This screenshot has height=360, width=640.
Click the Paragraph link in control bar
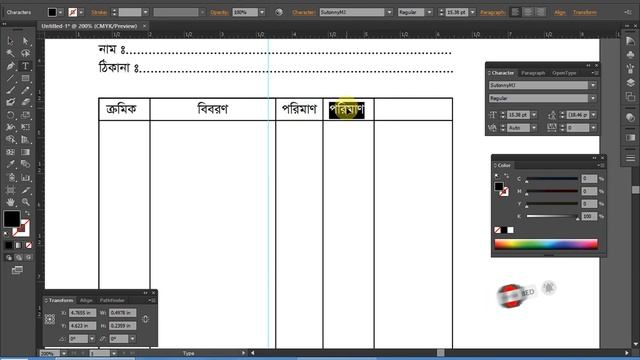[x=492, y=12]
